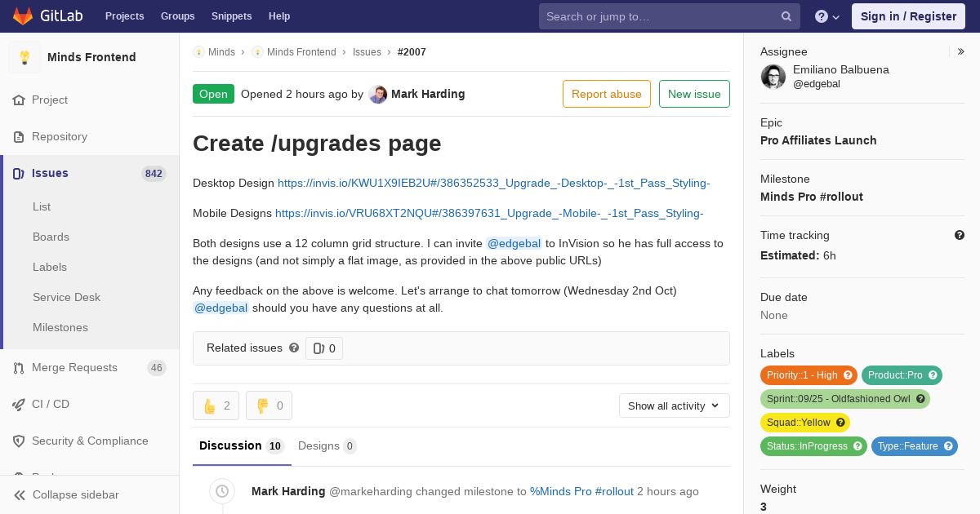
Task: Click the Report abuse button
Action: pos(607,94)
